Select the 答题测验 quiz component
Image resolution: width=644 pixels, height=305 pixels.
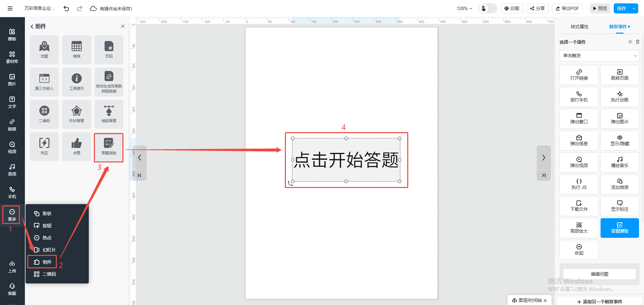click(x=109, y=147)
